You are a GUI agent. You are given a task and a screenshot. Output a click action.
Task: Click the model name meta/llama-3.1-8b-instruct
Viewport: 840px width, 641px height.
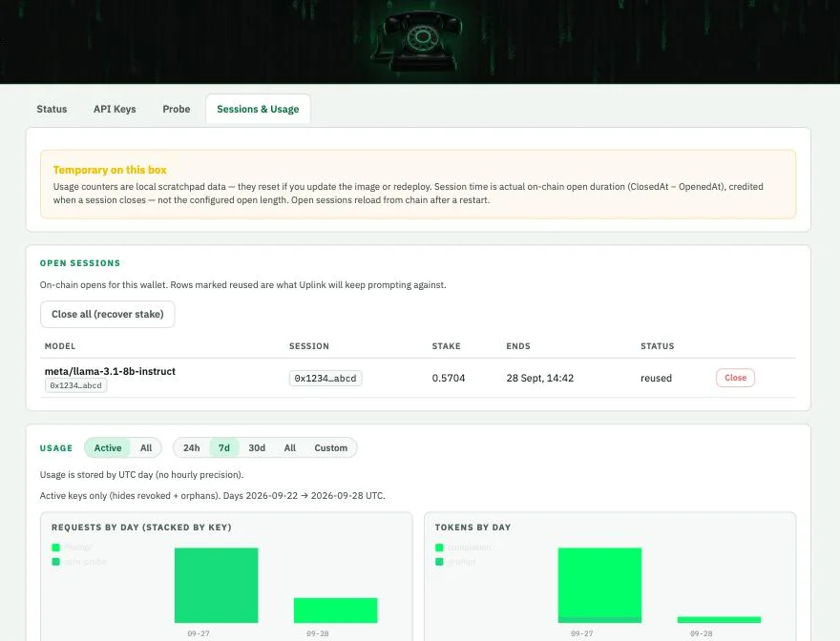click(110, 371)
